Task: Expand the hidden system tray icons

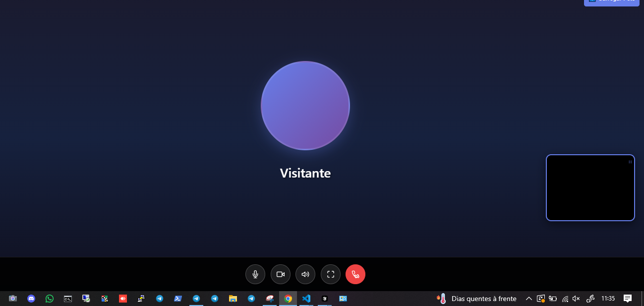Action: pos(528,299)
